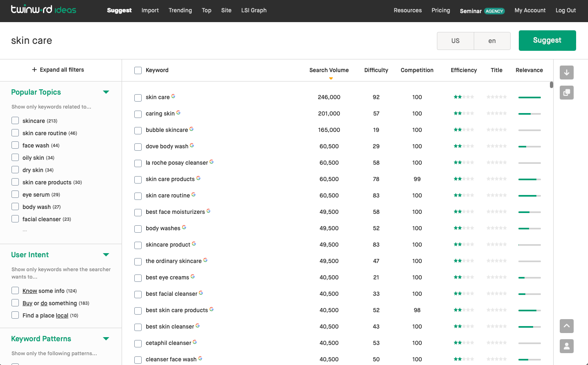Click Google icon beside skin care routine keyword
Image resolution: width=588 pixels, height=365 pixels.
[x=193, y=195]
